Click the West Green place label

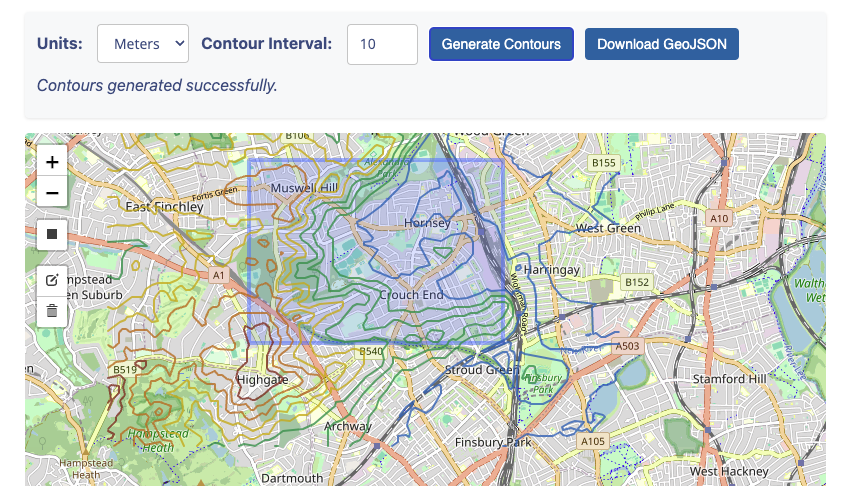[608, 228]
